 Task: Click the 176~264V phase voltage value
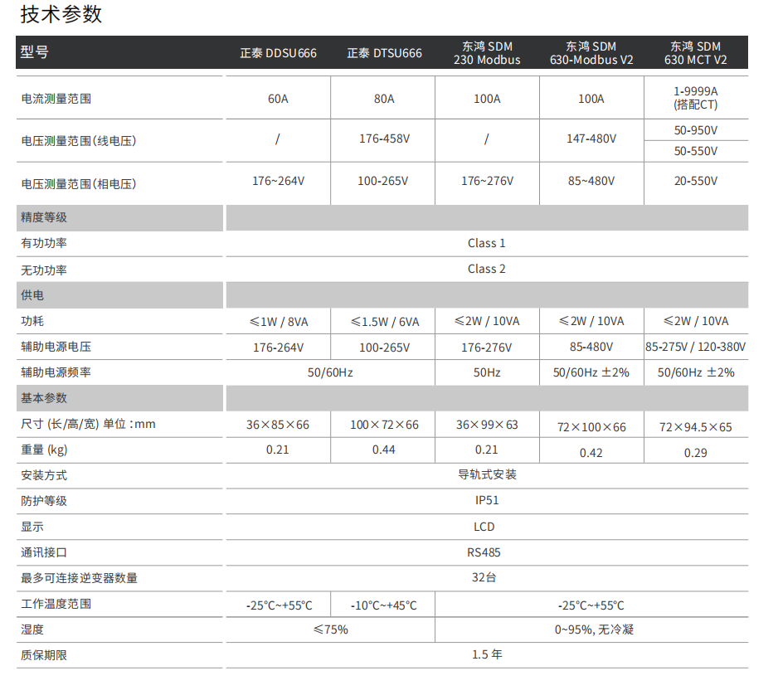coord(279,181)
